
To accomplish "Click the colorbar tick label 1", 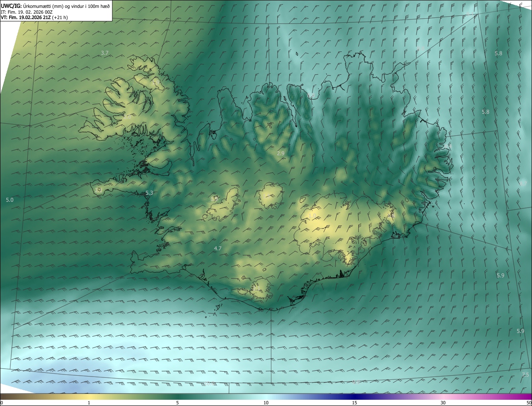I will coord(89,403).
